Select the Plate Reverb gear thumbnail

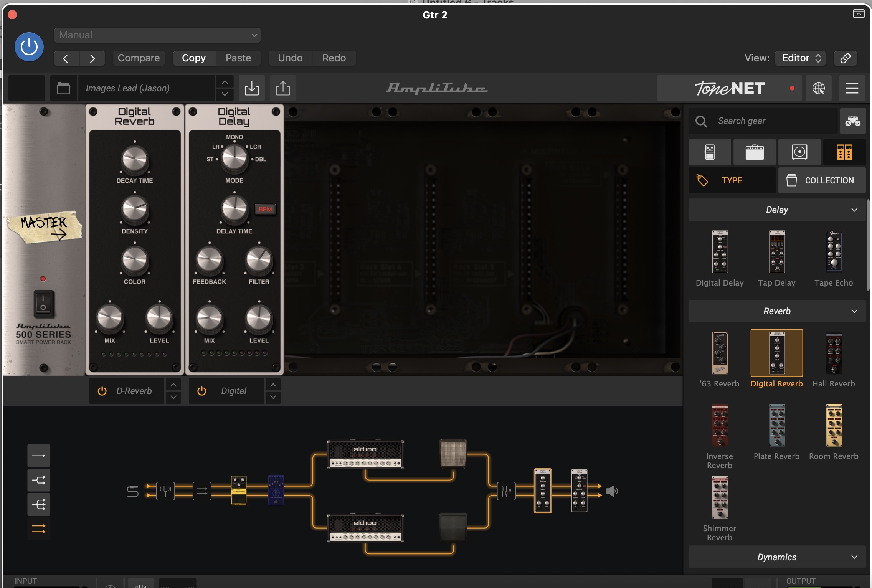click(x=777, y=425)
